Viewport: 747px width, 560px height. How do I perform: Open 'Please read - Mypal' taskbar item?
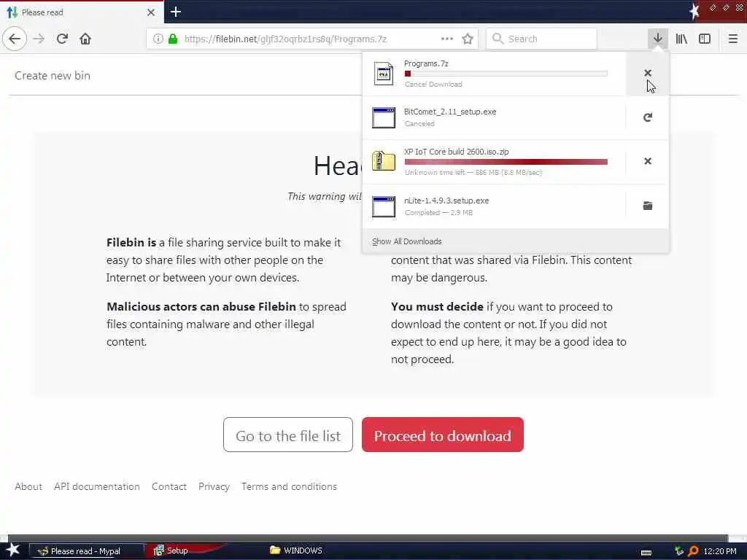(x=87, y=551)
